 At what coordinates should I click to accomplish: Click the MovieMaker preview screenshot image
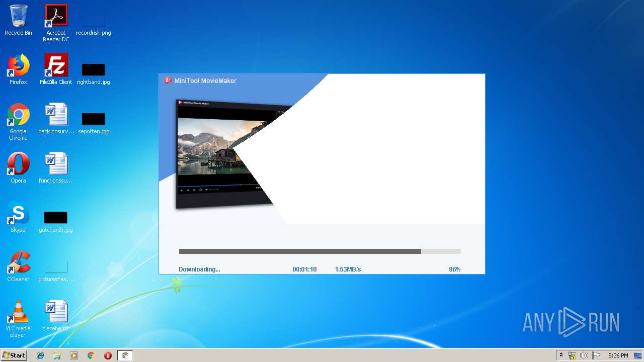coord(226,153)
